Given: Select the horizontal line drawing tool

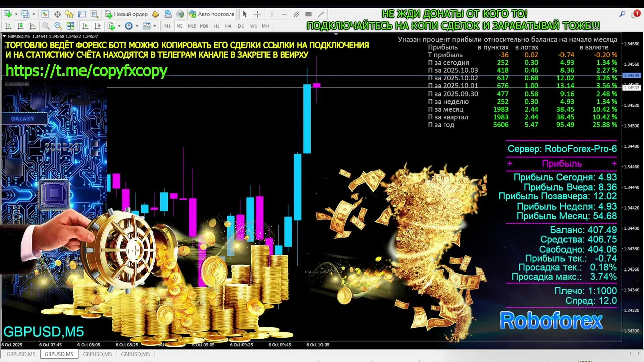Looking at the screenshot, I should click(x=284, y=14).
